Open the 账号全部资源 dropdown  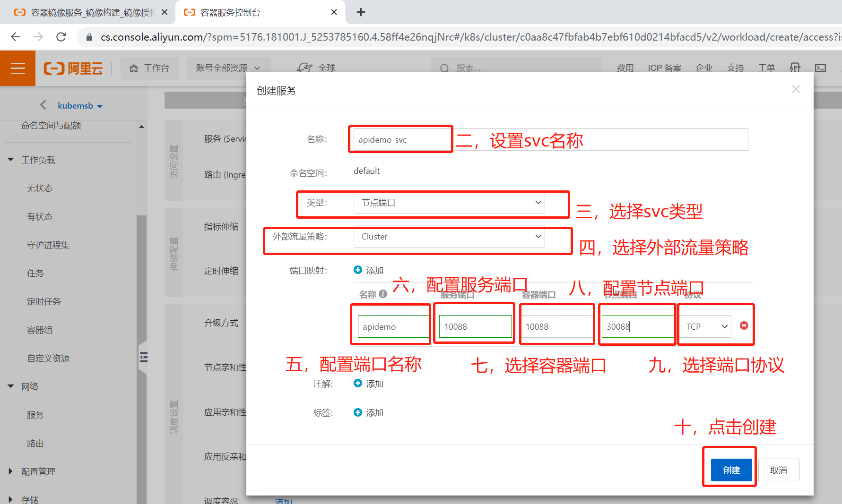pyautogui.click(x=229, y=68)
